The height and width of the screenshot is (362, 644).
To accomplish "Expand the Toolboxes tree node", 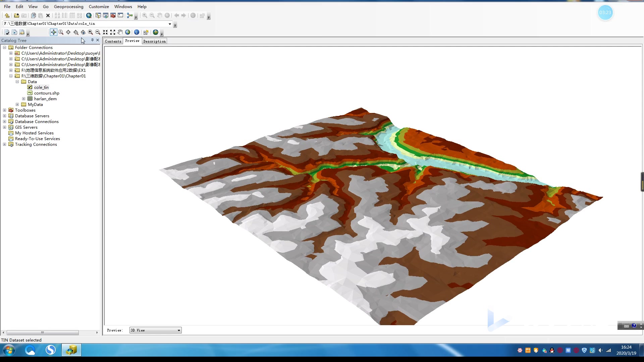I will click(x=4, y=110).
